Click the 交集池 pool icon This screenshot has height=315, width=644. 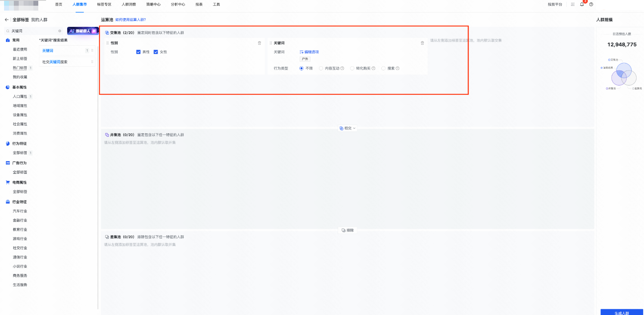point(107,33)
